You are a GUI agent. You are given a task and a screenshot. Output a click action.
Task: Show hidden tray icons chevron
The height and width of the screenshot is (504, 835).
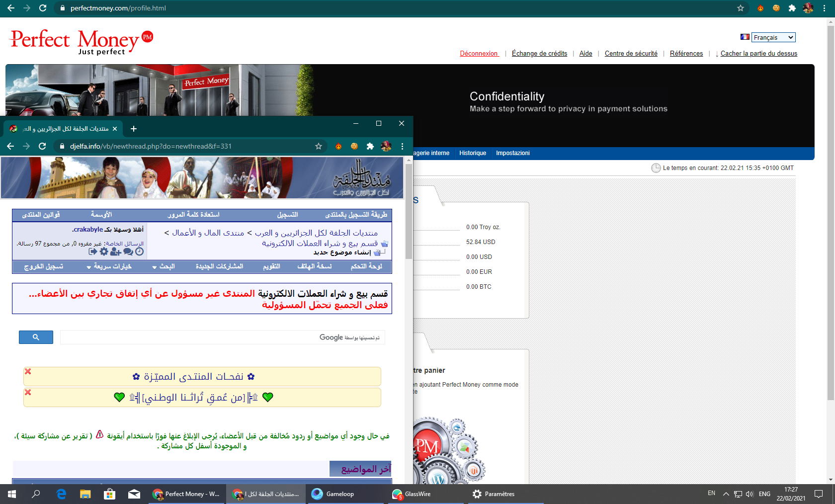click(x=726, y=494)
